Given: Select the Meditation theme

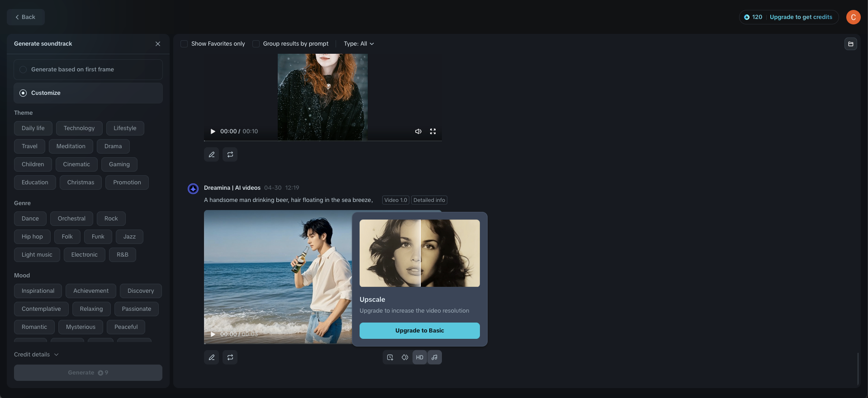Looking at the screenshot, I should click(71, 146).
